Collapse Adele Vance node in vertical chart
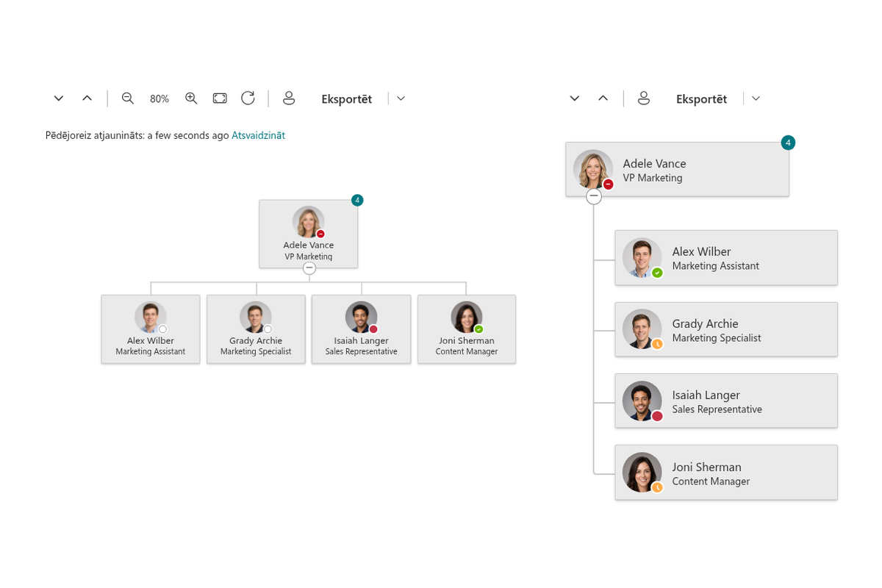 point(594,196)
